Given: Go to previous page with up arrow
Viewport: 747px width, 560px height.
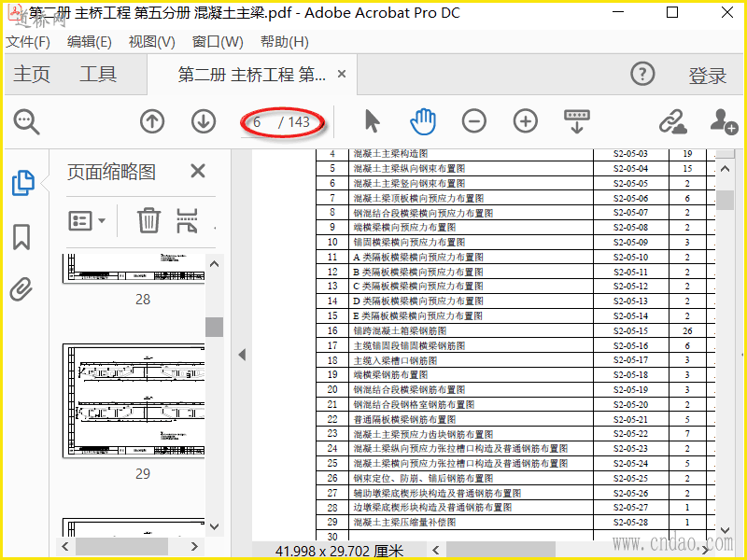Looking at the screenshot, I should coord(152,121).
